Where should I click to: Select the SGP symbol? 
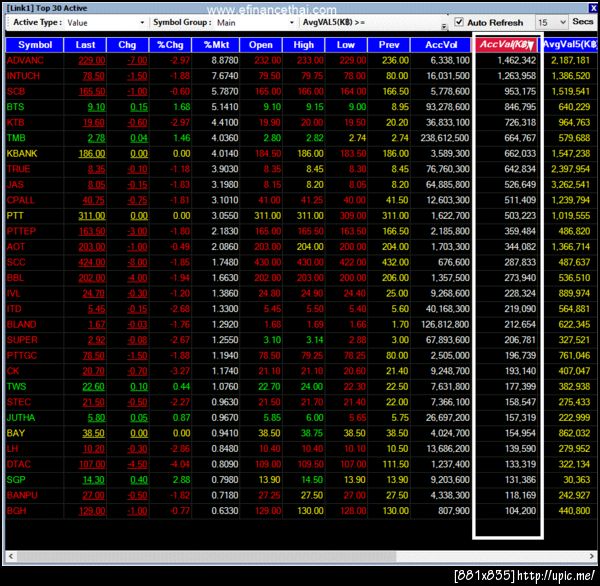(16, 480)
